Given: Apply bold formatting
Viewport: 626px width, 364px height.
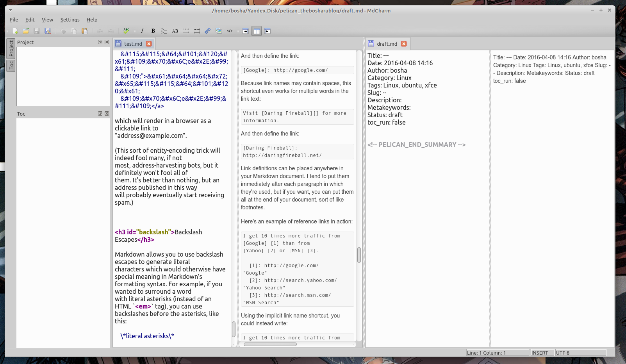Looking at the screenshot, I should pos(153,31).
